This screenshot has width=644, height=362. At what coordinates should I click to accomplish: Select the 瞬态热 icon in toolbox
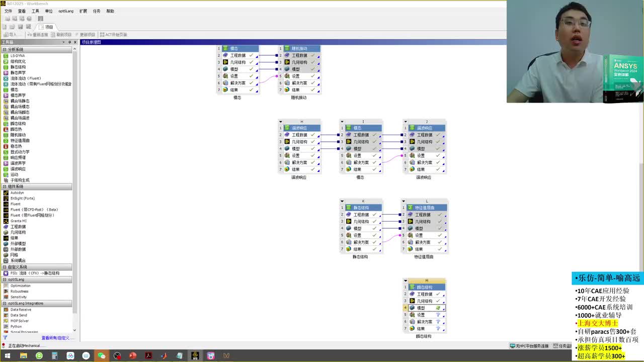click(x=6, y=129)
